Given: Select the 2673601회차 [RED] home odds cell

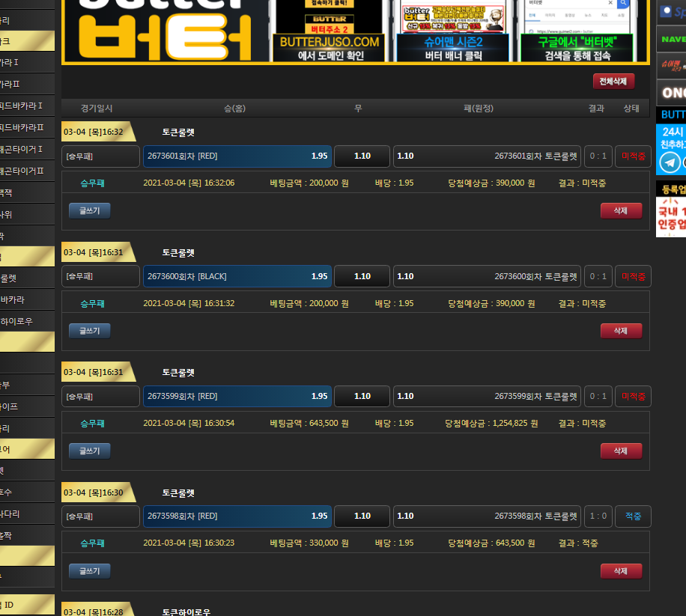Looking at the screenshot, I should tap(237, 156).
